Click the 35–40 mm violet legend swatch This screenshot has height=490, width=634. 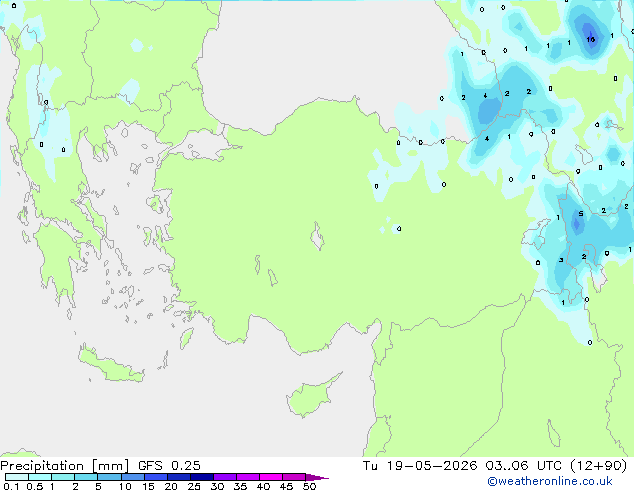point(248,477)
